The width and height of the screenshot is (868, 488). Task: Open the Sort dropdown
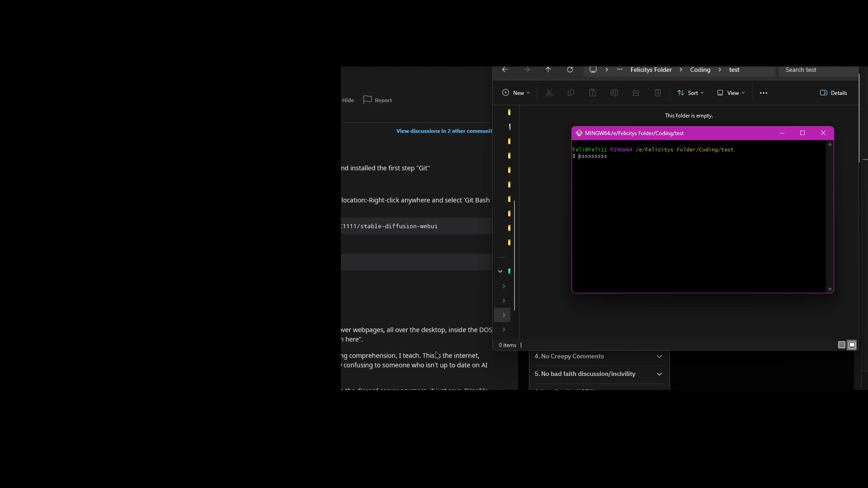(690, 93)
